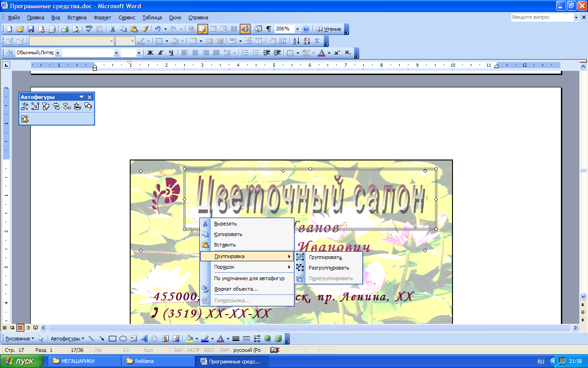Insert a WordArt object

(x=144, y=339)
